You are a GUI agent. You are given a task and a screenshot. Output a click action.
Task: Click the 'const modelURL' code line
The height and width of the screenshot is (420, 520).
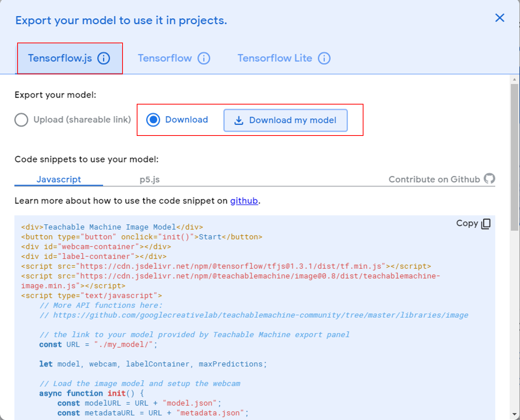[x=139, y=403]
